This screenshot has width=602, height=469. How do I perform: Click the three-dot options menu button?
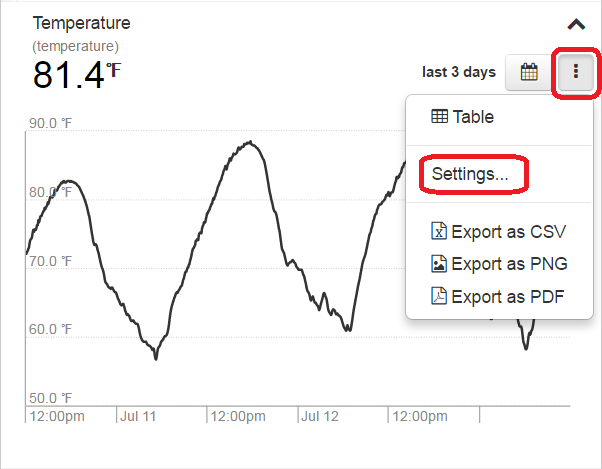(575, 73)
